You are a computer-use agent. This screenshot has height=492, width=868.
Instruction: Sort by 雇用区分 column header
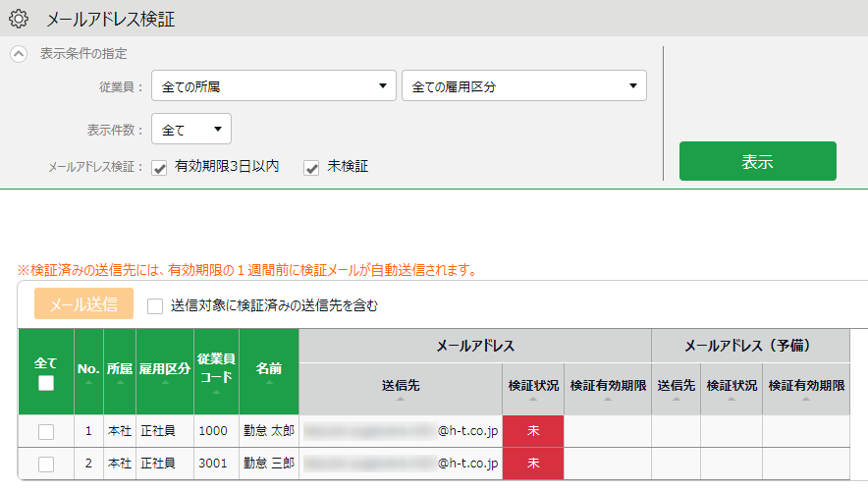tap(164, 373)
